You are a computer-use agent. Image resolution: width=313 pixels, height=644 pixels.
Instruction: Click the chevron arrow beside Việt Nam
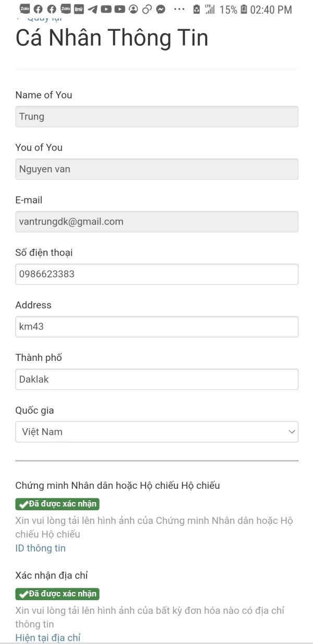291,432
